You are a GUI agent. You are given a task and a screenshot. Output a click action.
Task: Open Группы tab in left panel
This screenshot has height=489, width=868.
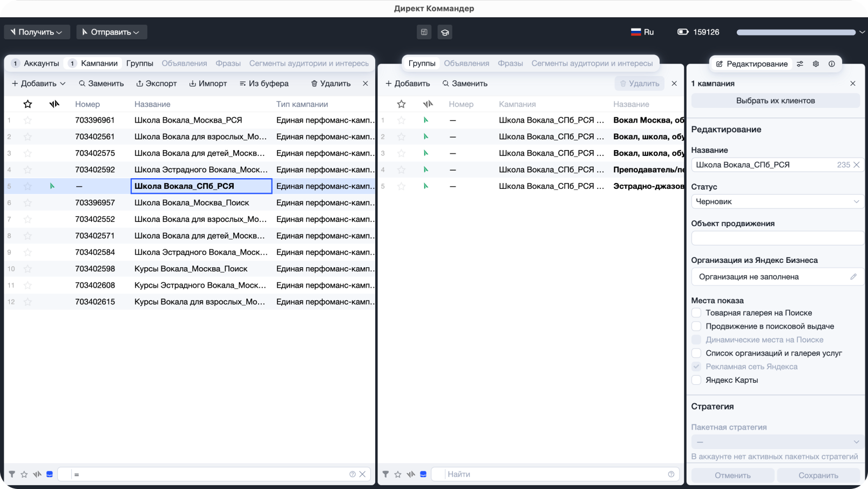[x=140, y=64]
